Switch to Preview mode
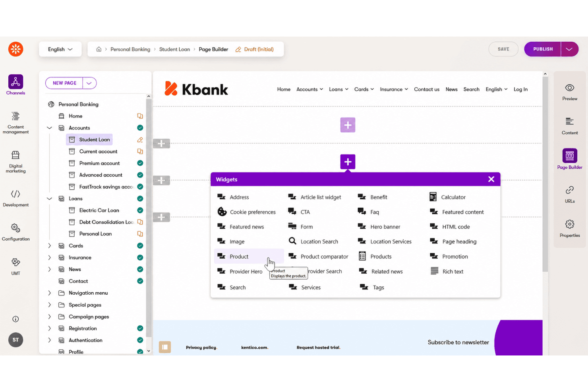This screenshot has height=392, width=588. pyautogui.click(x=570, y=93)
